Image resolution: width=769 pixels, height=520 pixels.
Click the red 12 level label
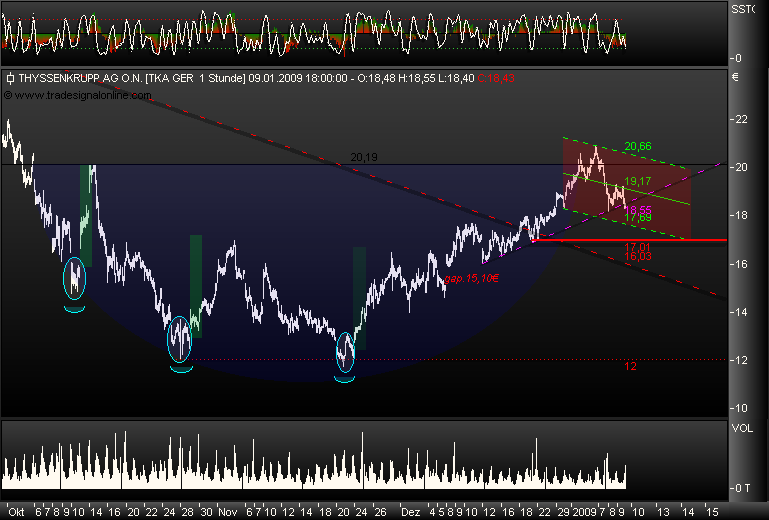(630, 366)
